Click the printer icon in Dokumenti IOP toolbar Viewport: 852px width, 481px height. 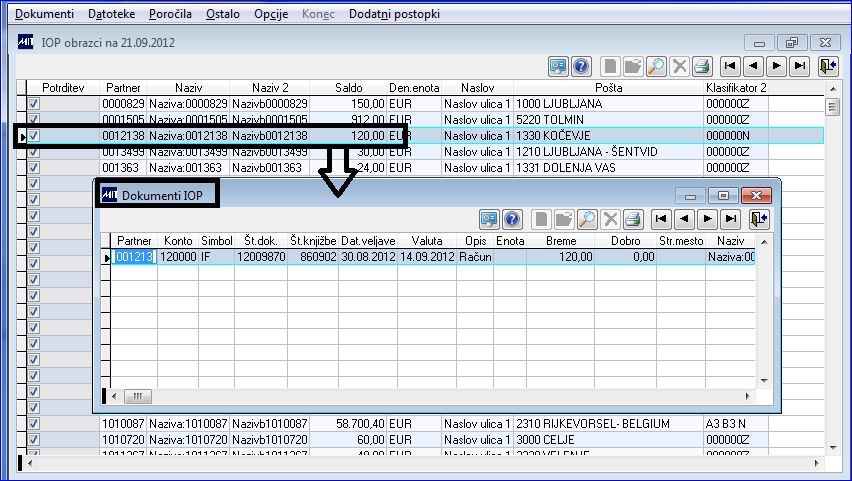(633, 219)
